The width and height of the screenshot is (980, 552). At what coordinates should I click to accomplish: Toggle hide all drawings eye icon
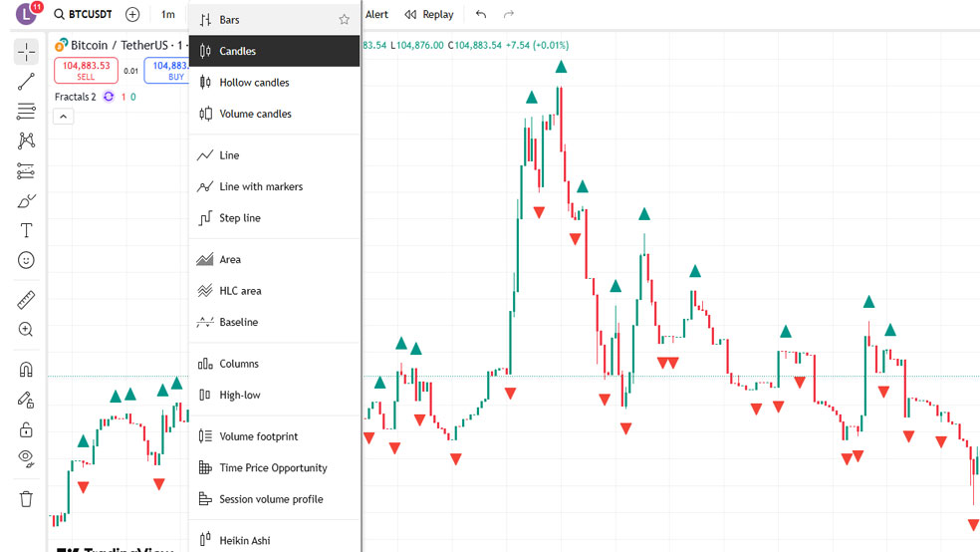pyautogui.click(x=26, y=459)
